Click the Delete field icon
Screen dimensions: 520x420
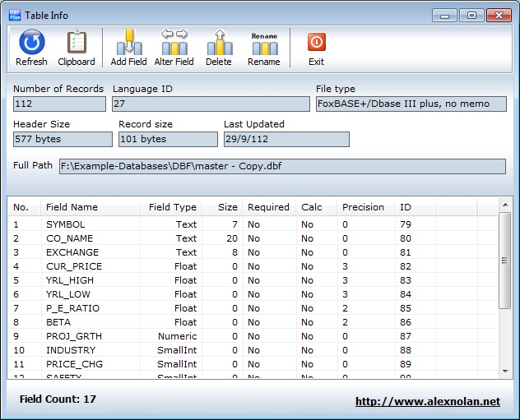click(218, 48)
